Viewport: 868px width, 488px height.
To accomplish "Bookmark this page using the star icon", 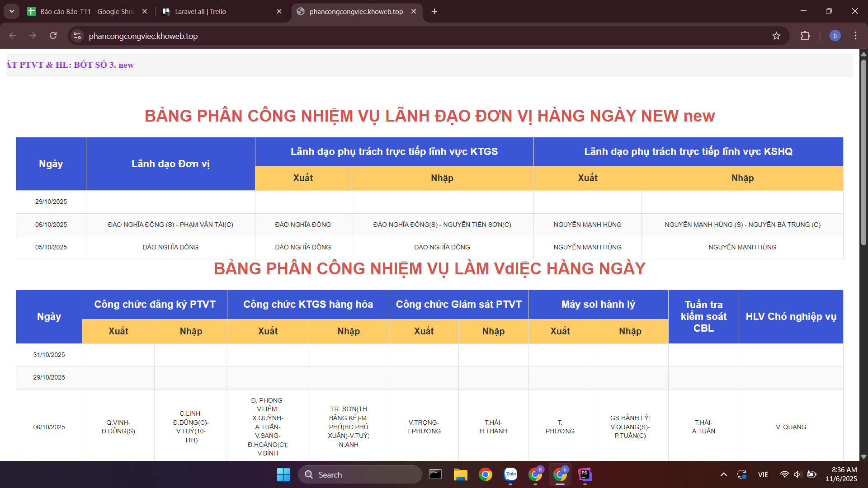I will point(776,36).
